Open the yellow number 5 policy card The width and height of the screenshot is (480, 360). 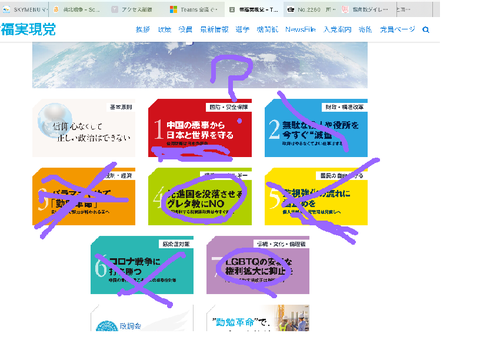pyautogui.click(x=316, y=197)
